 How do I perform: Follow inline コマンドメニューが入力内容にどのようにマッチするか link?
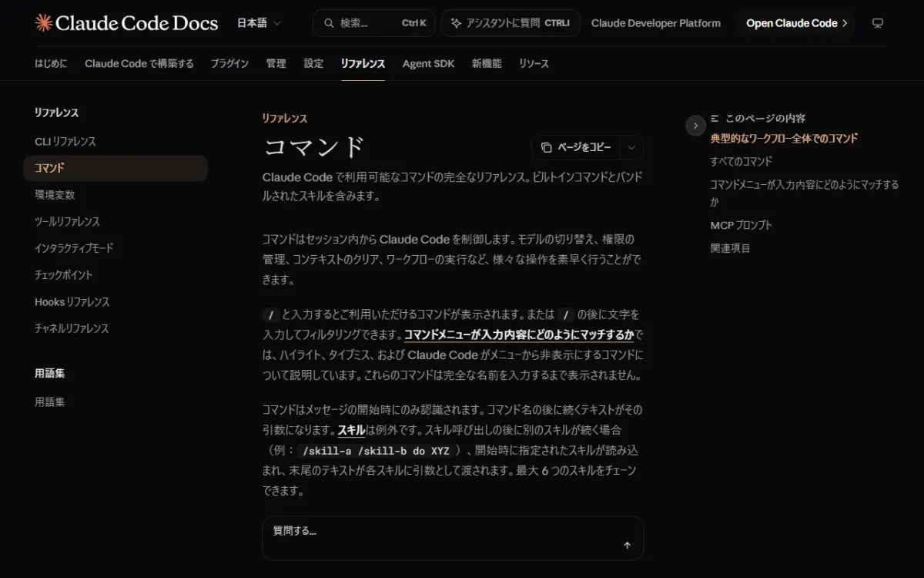(x=519, y=334)
